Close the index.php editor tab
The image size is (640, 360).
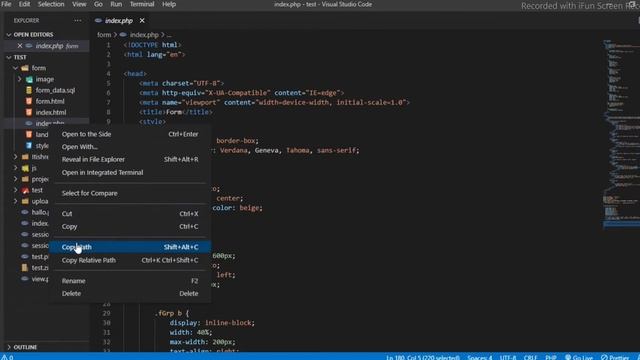click(142, 20)
